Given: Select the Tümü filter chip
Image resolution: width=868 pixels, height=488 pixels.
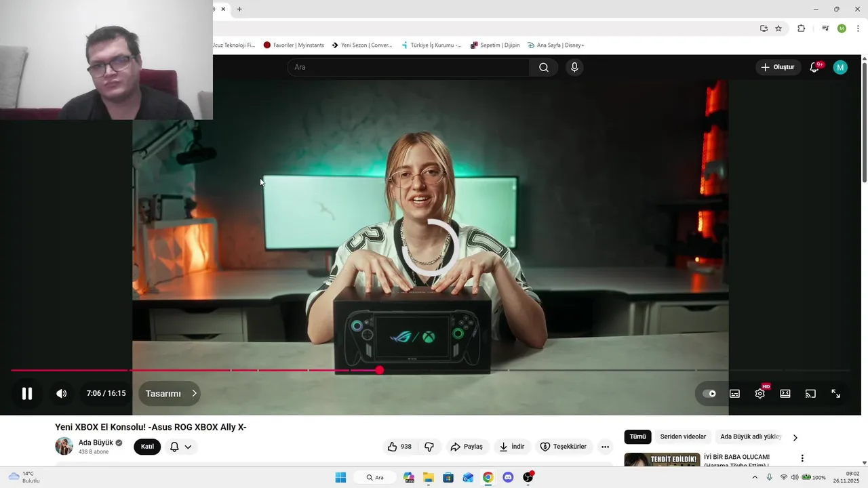Looking at the screenshot, I should (x=637, y=437).
